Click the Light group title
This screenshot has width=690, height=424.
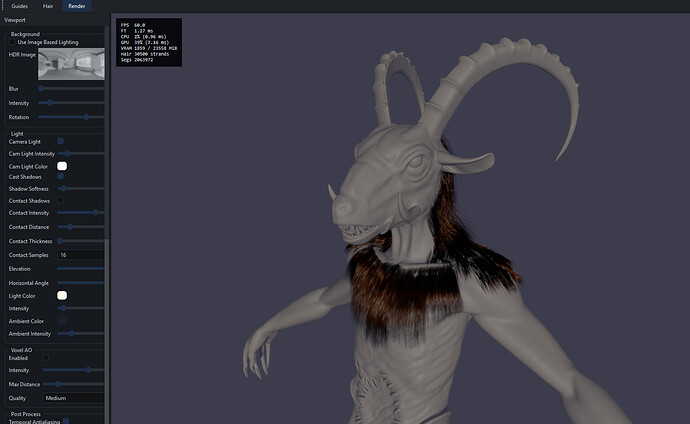pos(17,134)
